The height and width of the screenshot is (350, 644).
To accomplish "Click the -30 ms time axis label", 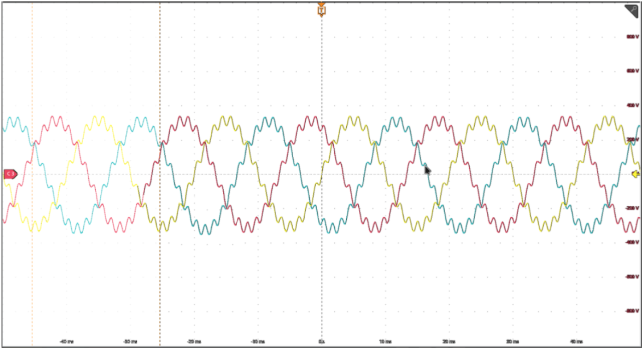I will (x=130, y=342).
